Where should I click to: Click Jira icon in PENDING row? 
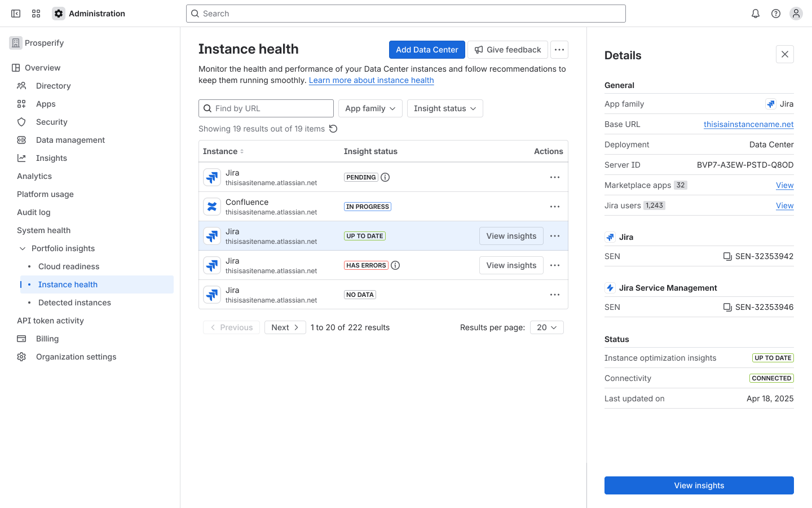coord(212,177)
